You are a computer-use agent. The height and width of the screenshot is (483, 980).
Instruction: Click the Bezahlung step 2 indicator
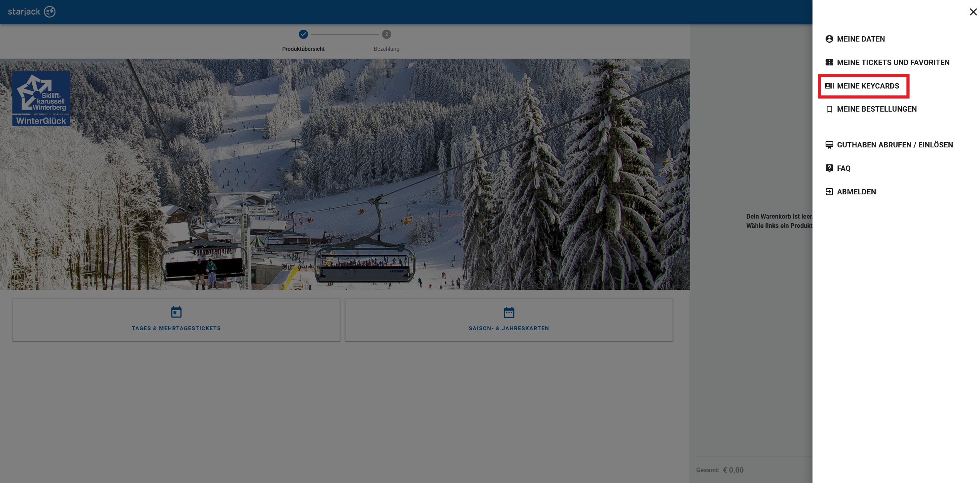click(x=386, y=35)
